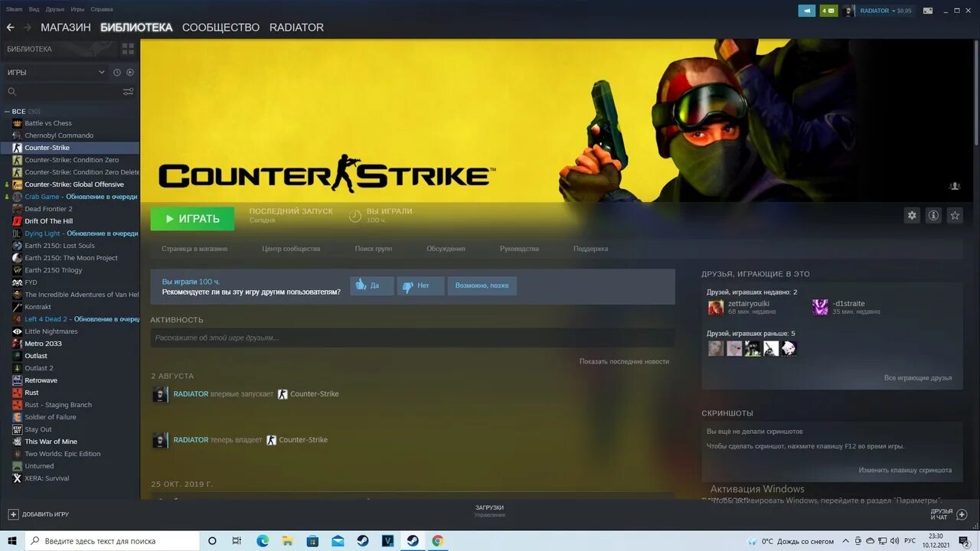Viewport: 980px width, 551px height.
Task: Click friends playing icon on banner
Action: [x=955, y=186]
